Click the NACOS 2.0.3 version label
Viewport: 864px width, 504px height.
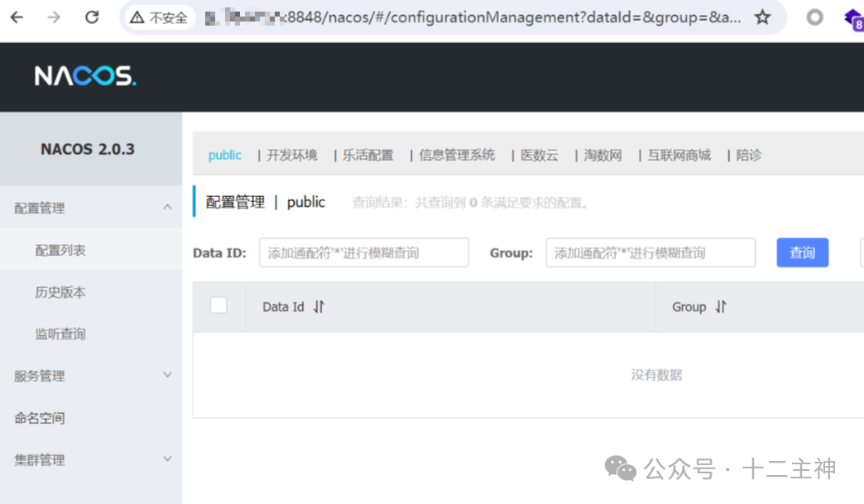tap(88, 149)
